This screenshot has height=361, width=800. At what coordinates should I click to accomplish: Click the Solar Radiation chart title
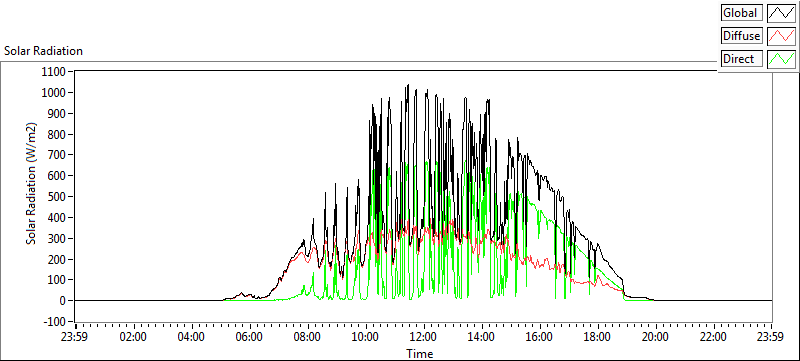[43, 51]
